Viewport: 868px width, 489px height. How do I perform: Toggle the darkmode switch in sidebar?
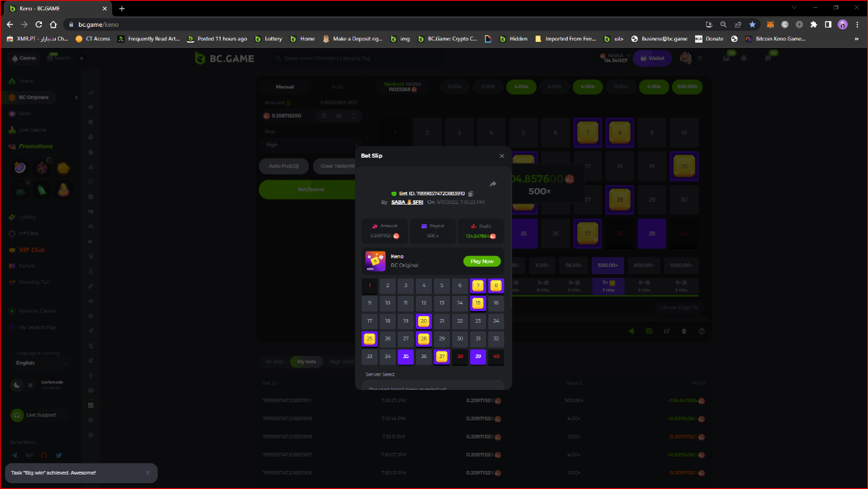point(24,385)
